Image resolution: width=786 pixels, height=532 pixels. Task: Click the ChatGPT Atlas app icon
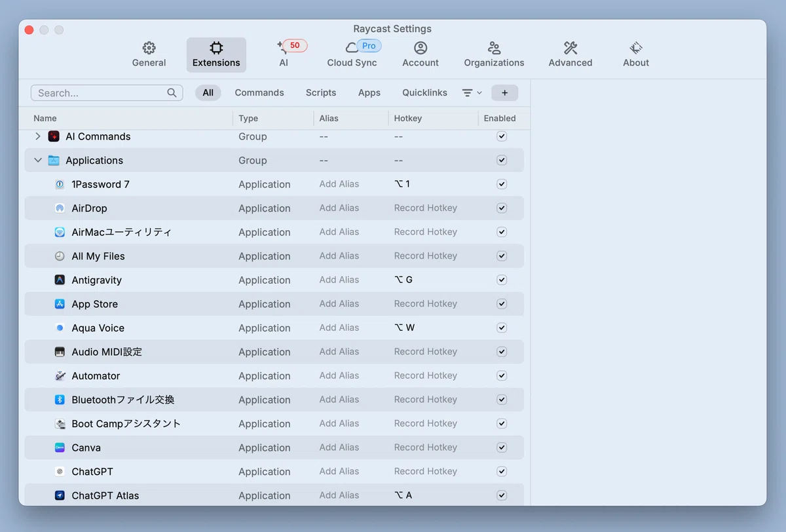point(60,495)
